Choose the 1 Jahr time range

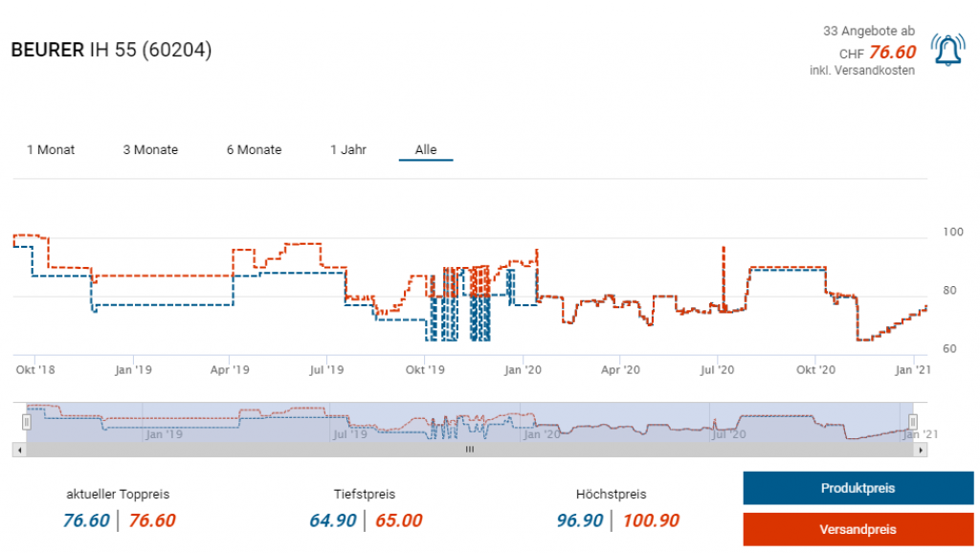click(x=348, y=150)
